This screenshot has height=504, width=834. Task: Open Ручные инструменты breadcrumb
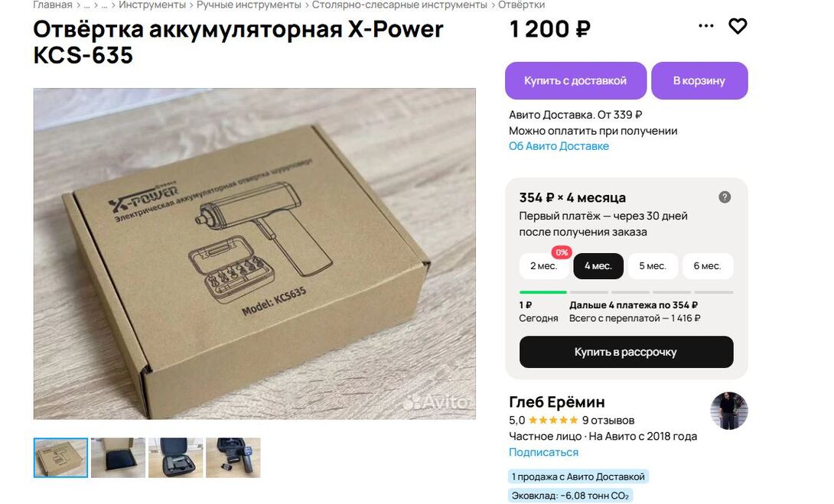coord(249,5)
